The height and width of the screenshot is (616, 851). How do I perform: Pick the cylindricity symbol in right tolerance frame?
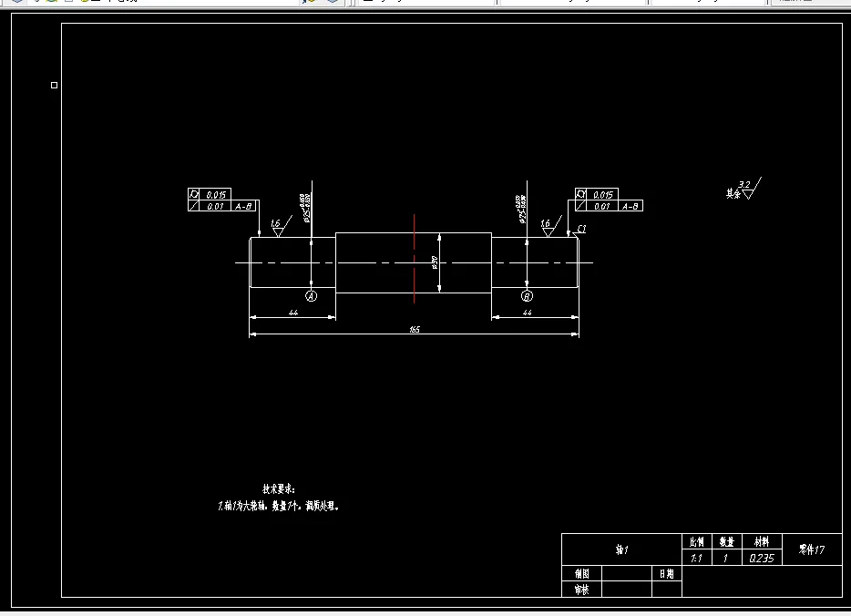[580, 194]
